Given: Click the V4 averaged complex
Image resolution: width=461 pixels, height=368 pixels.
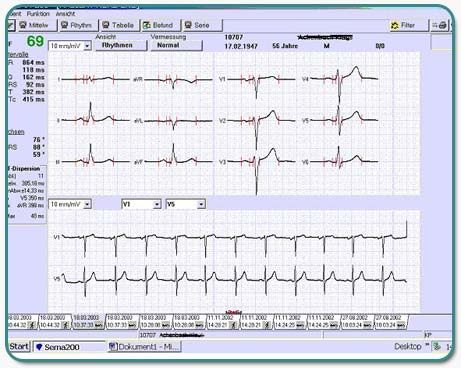Looking at the screenshot, I should [x=344, y=83].
